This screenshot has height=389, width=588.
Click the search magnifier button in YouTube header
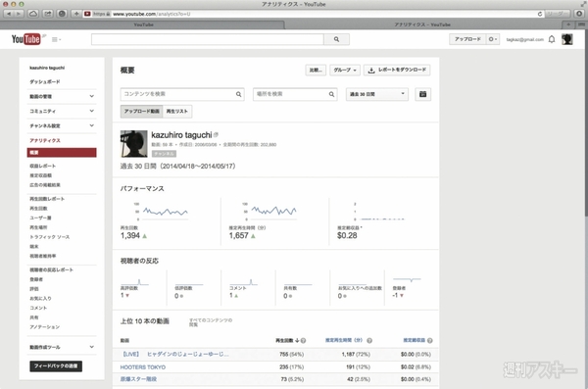336,39
